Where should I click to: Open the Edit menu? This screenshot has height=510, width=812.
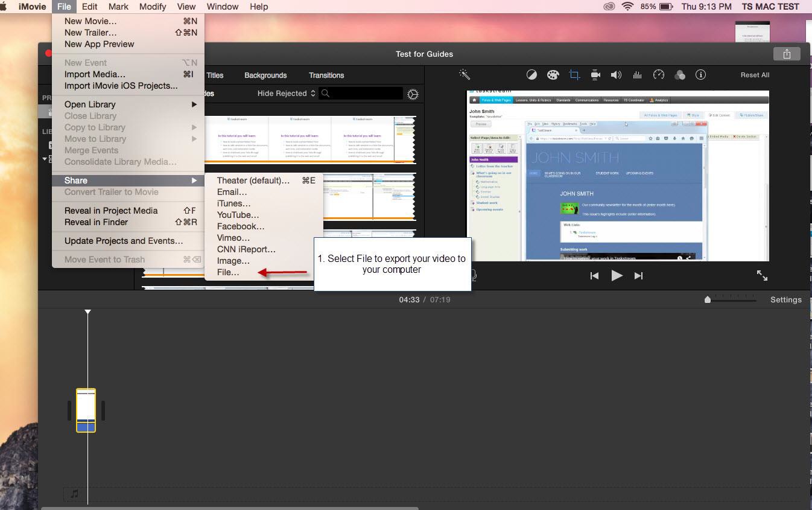tap(90, 7)
